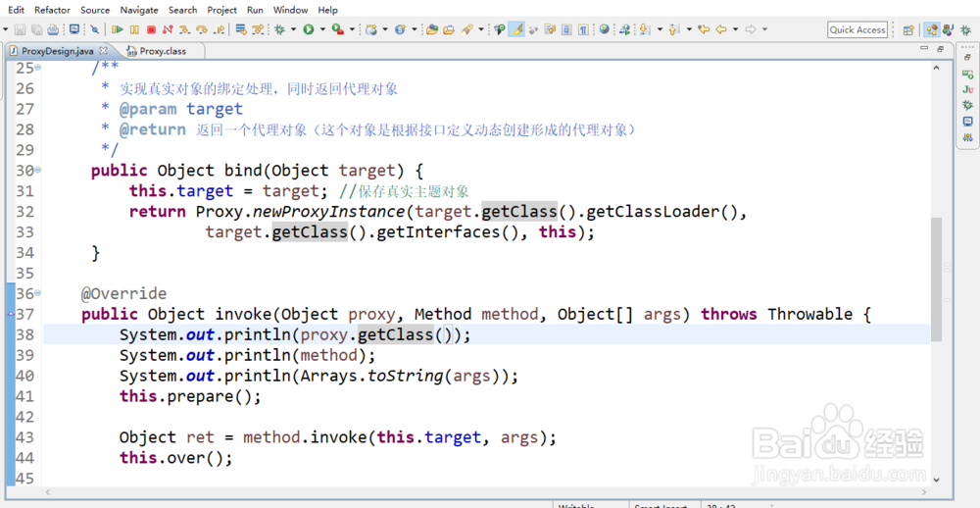
Task: Click the Previous Annotation arrow icon
Action: (x=674, y=29)
